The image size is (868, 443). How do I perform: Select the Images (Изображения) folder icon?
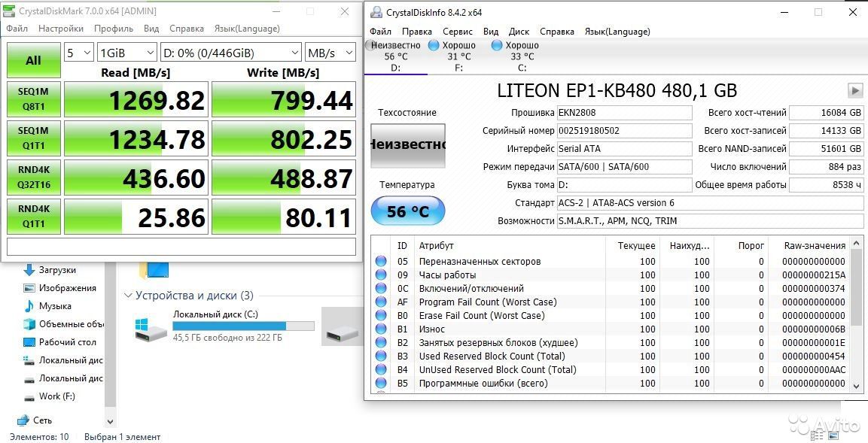29,288
